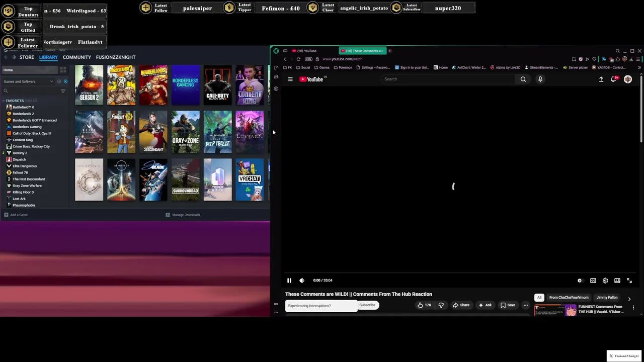This screenshot has width=644, height=362.
Task: Open the FUNNIEST Comments recommended video thumbnail
Action: (x=555, y=311)
